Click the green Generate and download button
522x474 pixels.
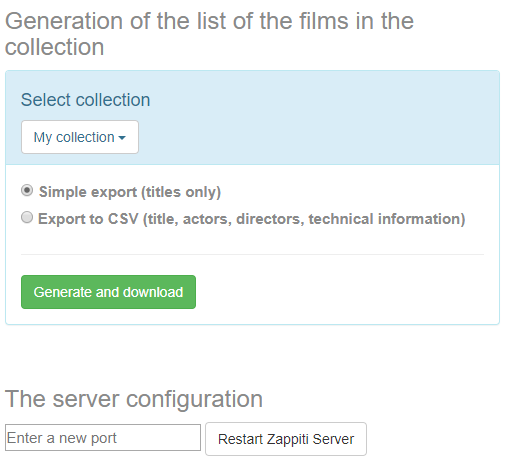(x=108, y=292)
